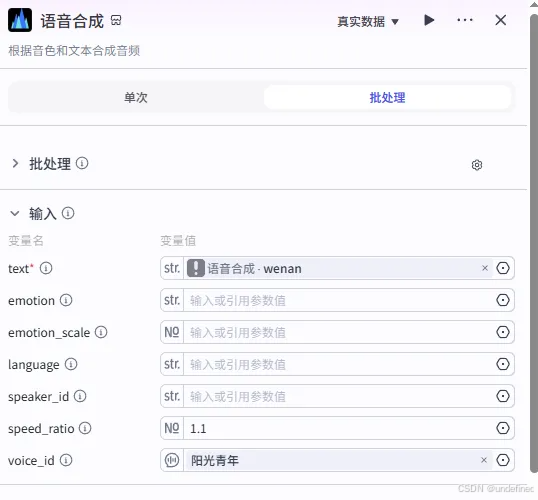The height and width of the screenshot is (500, 538).
Task: Open reference picker for text field
Action: pos(503,268)
